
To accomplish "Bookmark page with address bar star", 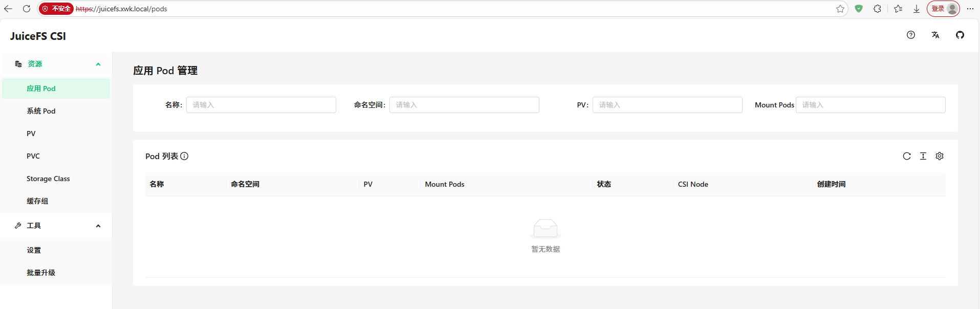I will [x=840, y=9].
